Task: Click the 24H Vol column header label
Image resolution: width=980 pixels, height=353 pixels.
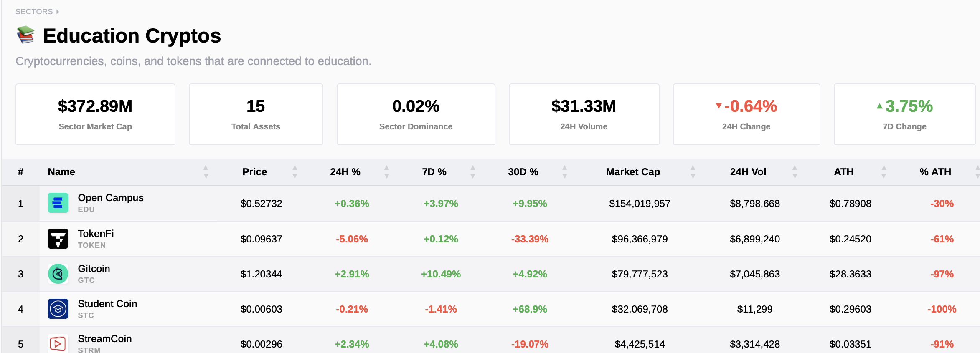Action: [x=748, y=172]
